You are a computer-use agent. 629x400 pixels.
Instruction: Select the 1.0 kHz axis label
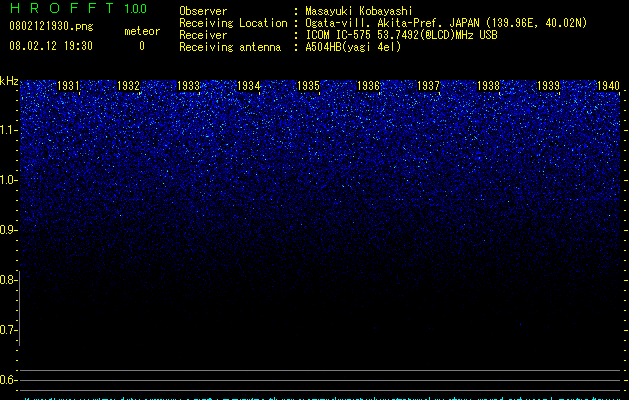click(x=8, y=180)
